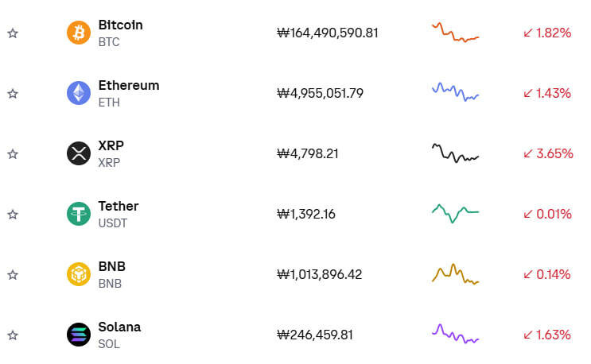
Task: Click the green Tether logo icon
Action: [x=79, y=214]
